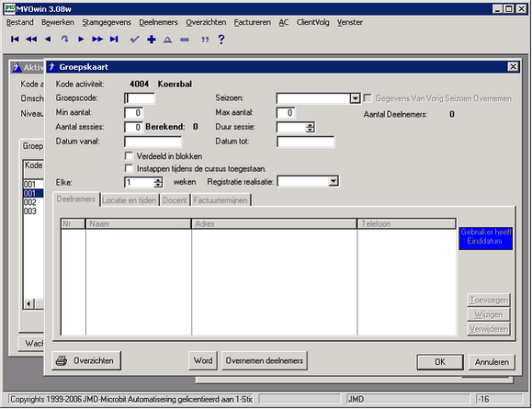Open the Venster menu
Screen dimensions: 532x409
tap(350, 22)
